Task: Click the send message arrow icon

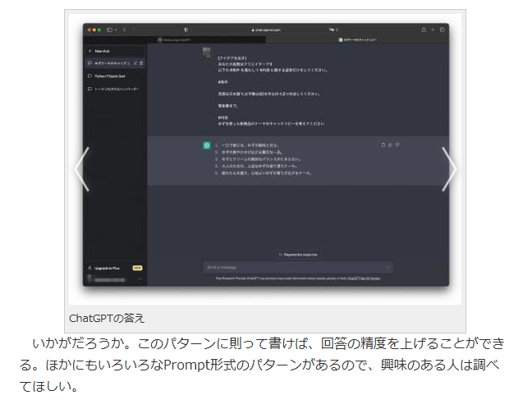Action: tap(387, 267)
